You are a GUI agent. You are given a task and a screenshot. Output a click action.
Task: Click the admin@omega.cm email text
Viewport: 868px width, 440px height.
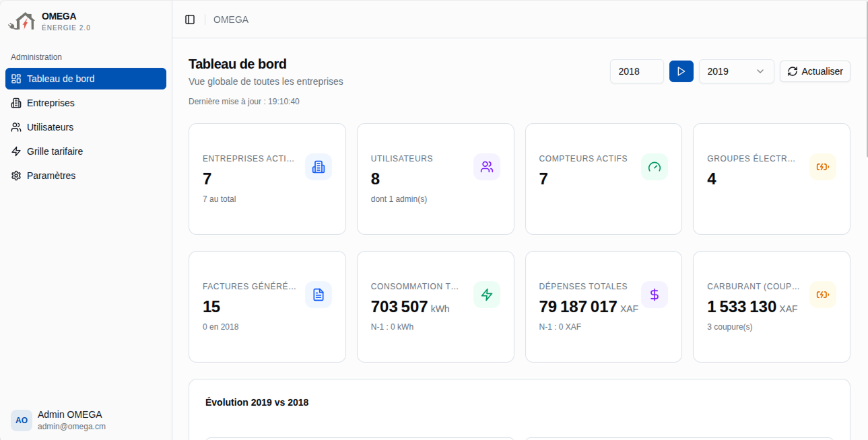71,427
